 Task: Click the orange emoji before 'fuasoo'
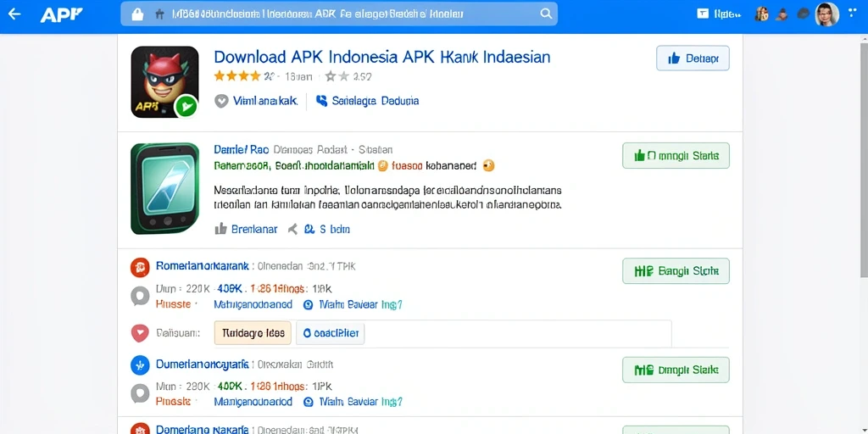382,165
